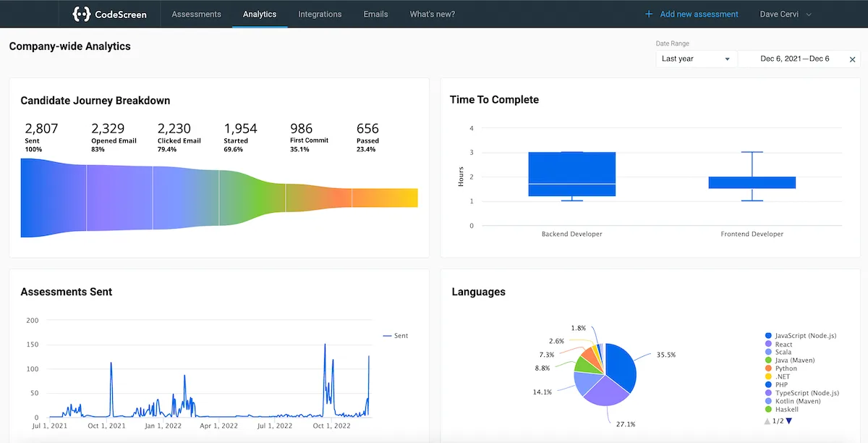
Task: Go to previous legend page arrow
Action: pyautogui.click(x=767, y=421)
